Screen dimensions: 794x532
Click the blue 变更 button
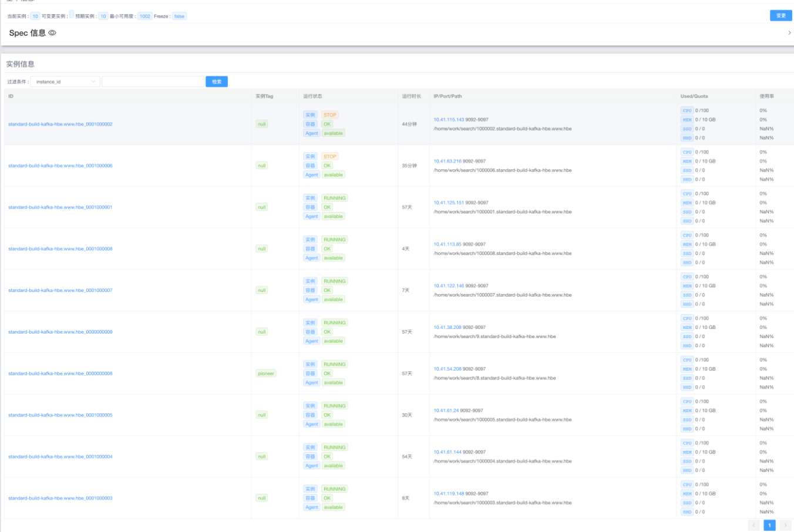pyautogui.click(x=780, y=16)
